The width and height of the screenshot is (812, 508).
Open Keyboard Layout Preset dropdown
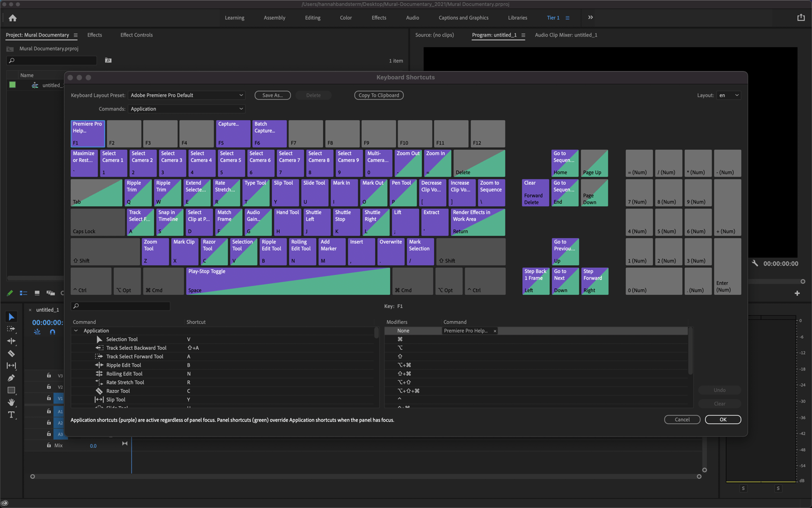tap(187, 95)
